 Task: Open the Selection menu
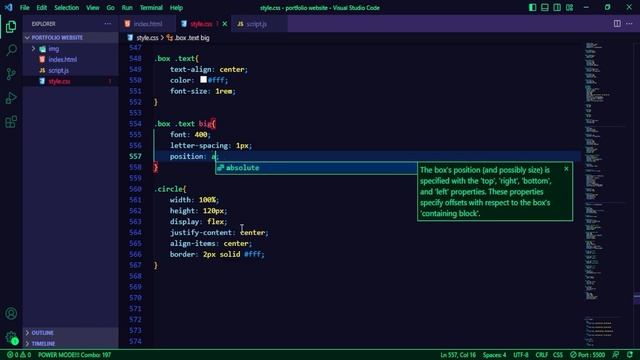[66, 7]
